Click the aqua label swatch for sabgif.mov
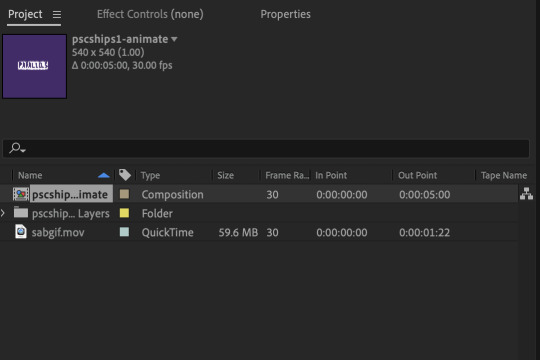540x360 pixels. (x=124, y=232)
